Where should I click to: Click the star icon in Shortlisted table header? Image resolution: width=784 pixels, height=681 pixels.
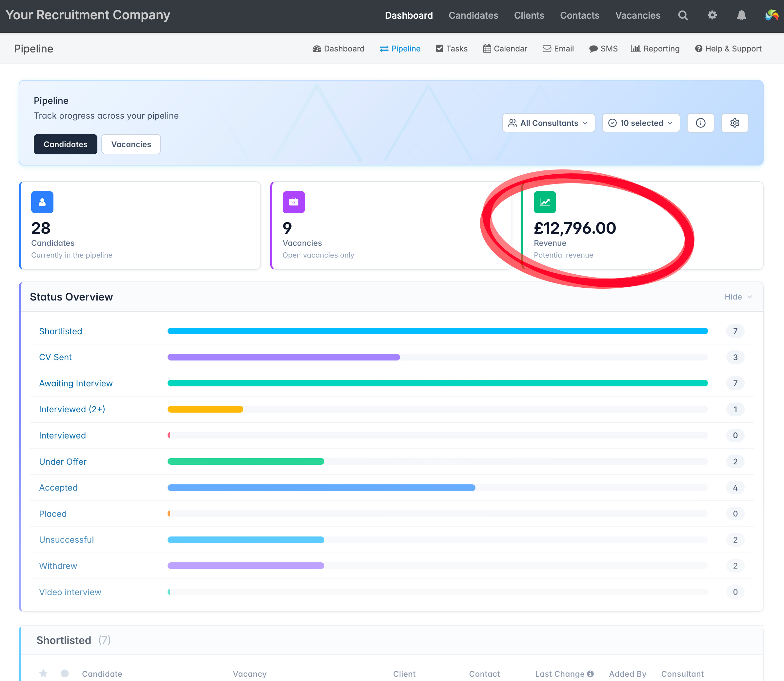click(x=43, y=673)
